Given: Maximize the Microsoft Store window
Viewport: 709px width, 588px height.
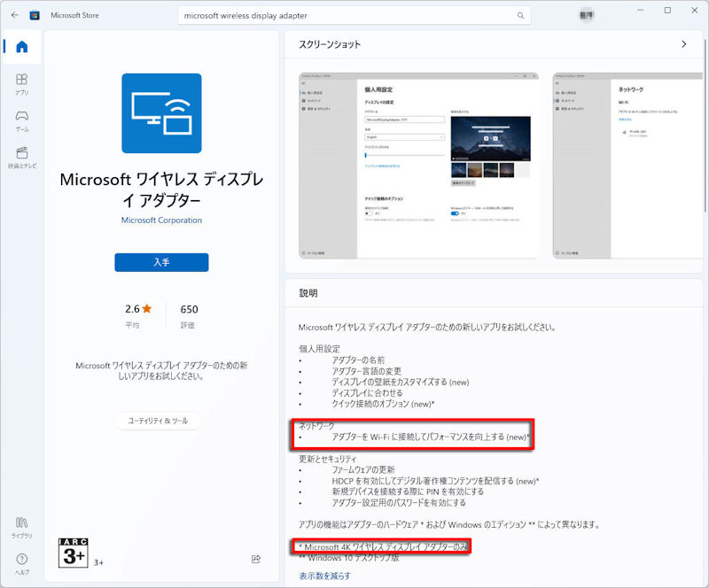Looking at the screenshot, I should 667,11.
